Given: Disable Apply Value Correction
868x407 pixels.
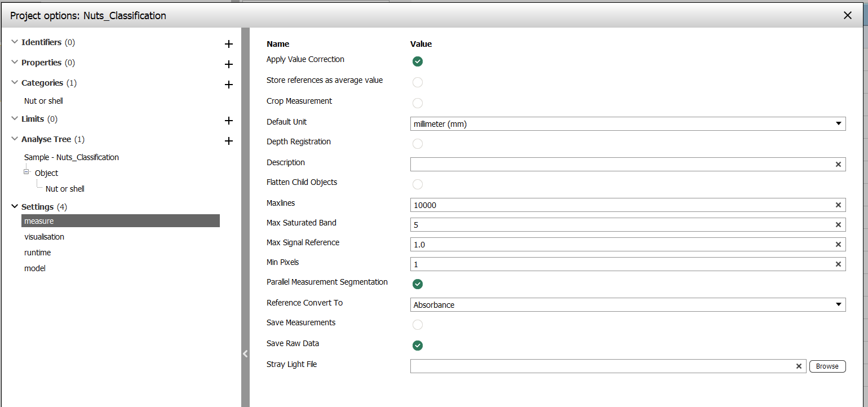Looking at the screenshot, I should pyautogui.click(x=418, y=61).
